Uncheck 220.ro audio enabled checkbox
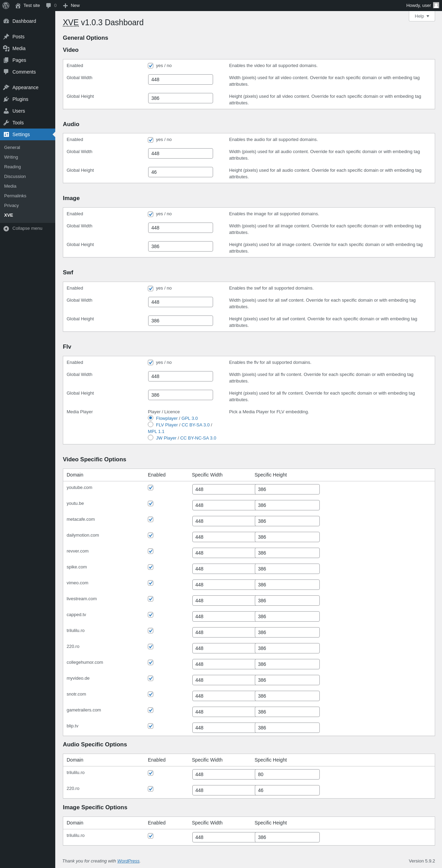This screenshot has height=868, width=442. coord(151,789)
